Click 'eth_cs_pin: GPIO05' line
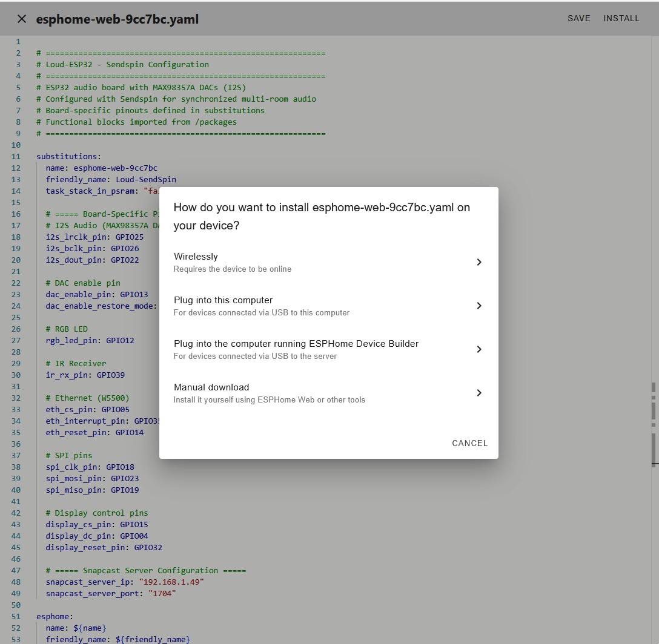 (87, 409)
